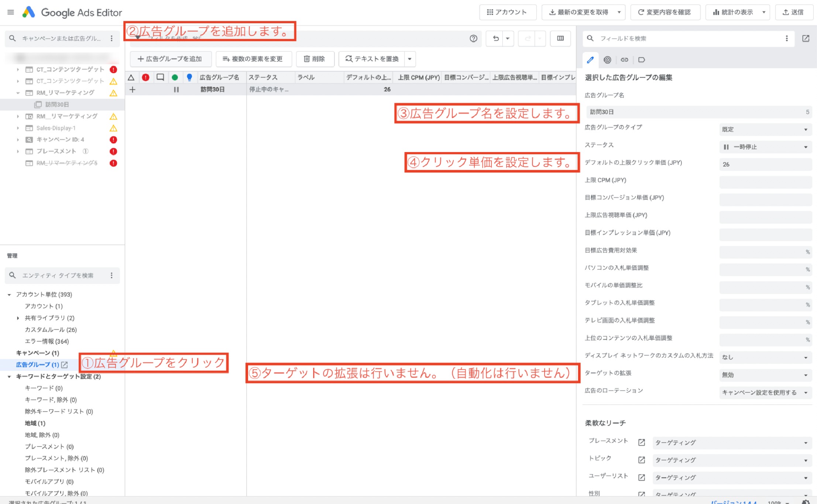Click the help question mark icon
The image size is (817, 504).
coord(473,38)
